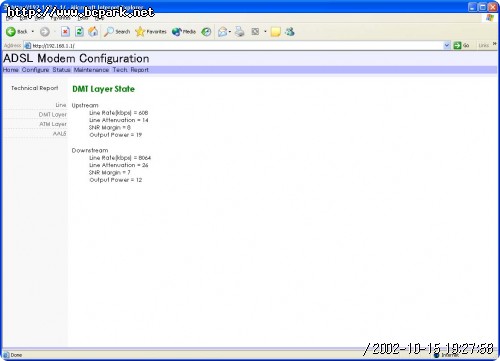Open the Search pane button
This screenshot has width=500, height=361.
[117, 32]
